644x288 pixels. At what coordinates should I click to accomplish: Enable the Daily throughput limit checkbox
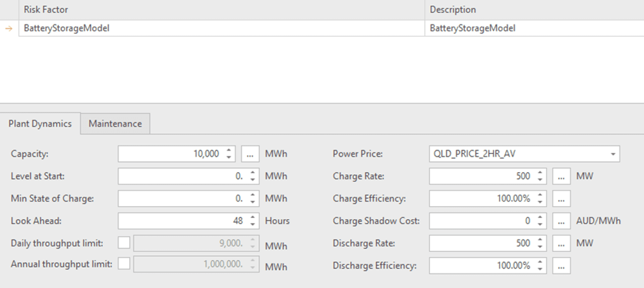124,243
